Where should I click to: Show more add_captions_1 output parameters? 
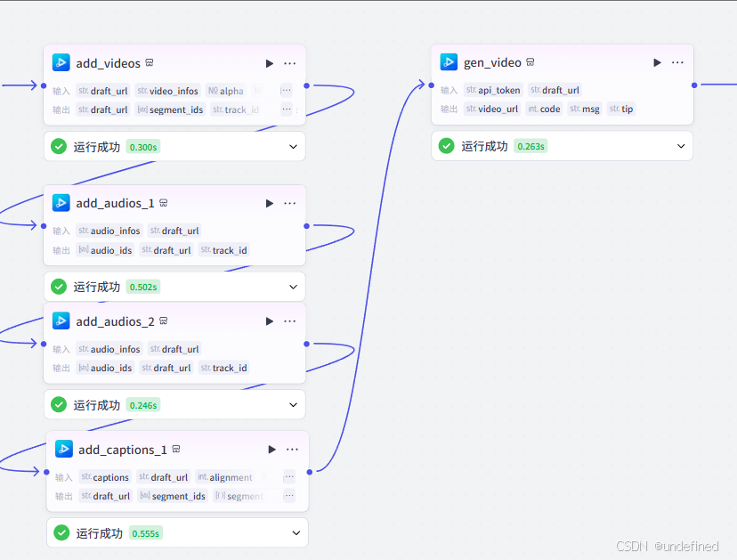click(x=289, y=496)
